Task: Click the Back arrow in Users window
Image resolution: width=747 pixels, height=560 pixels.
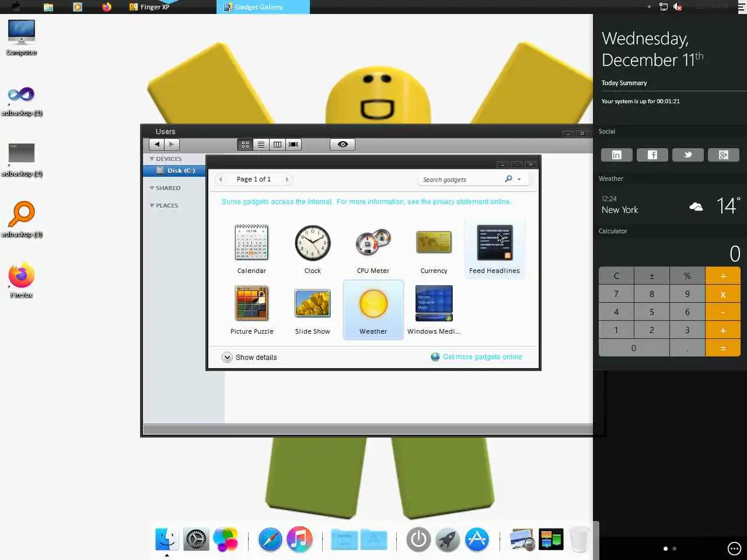Action: click(156, 144)
